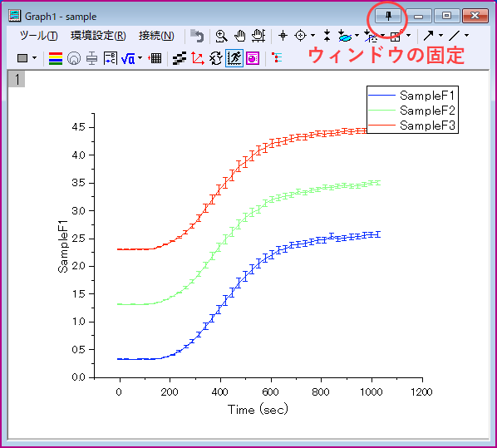Toggle the magenta mask icon
The image size is (497, 448).
click(x=253, y=58)
